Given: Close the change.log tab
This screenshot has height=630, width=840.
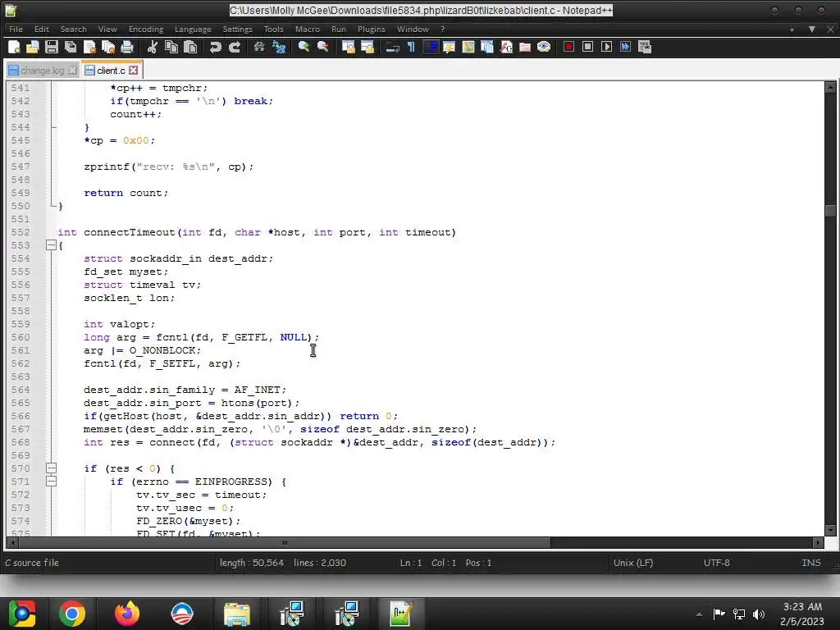Looking at the screenshot, I should tap(72, 71).
